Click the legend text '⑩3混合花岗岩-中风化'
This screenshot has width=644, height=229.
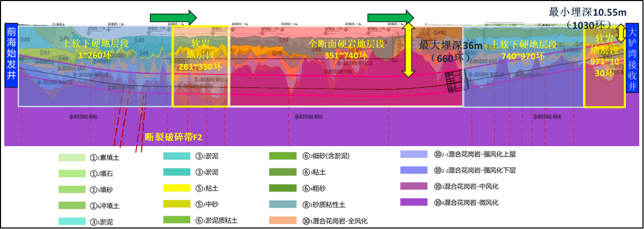point(466,187)
